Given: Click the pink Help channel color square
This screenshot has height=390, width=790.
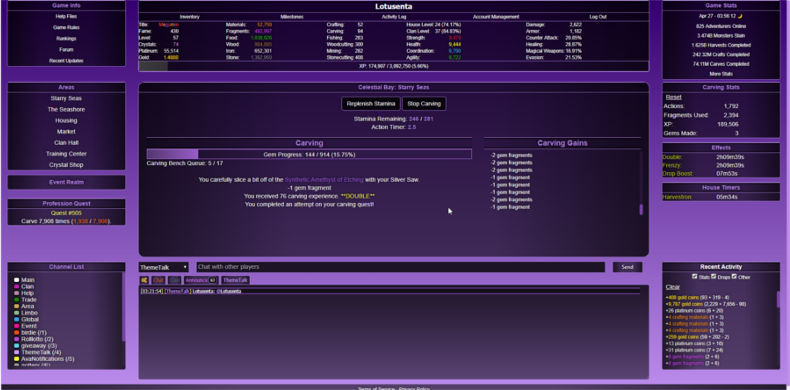Looking at the screenshot, I should click(17, 293).
